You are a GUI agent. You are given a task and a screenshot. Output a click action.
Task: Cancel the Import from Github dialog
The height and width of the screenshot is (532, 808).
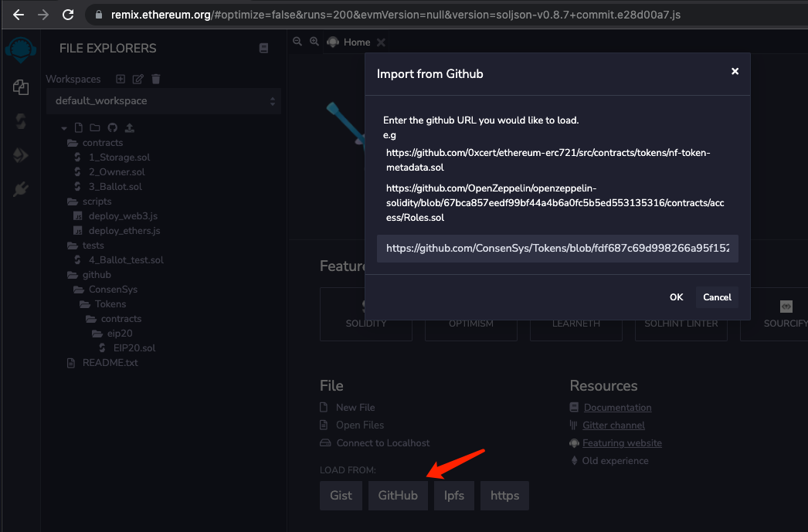click(717, 297)
